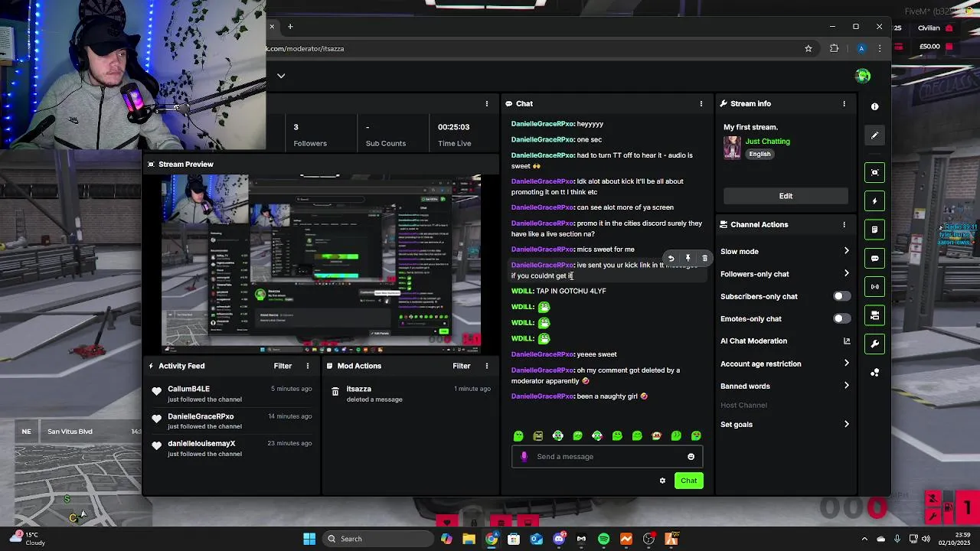Send message with green Chat button
Viewport: 980px width, 551px height.
coord(688,481)
